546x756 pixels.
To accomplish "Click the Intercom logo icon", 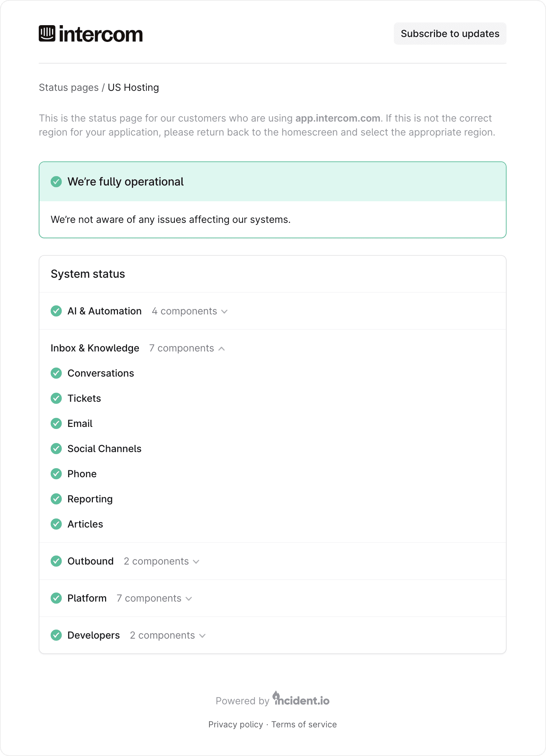I will pos(47,34).
